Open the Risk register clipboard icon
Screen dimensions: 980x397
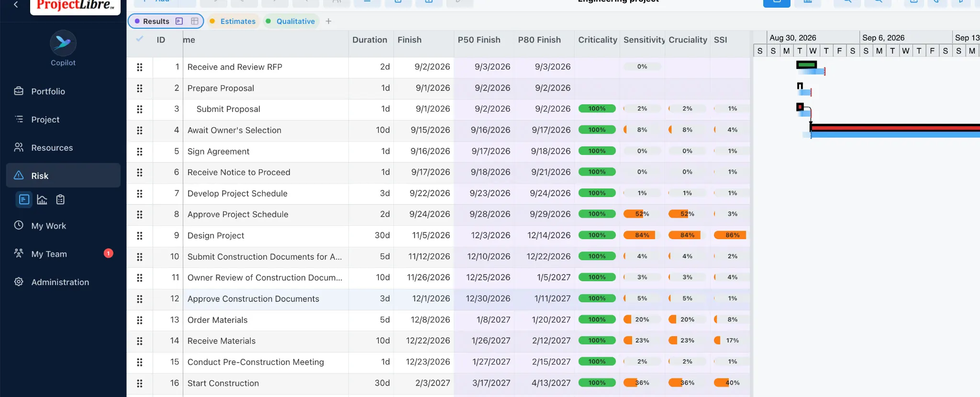pyautogui.click(x=60, y=199)
